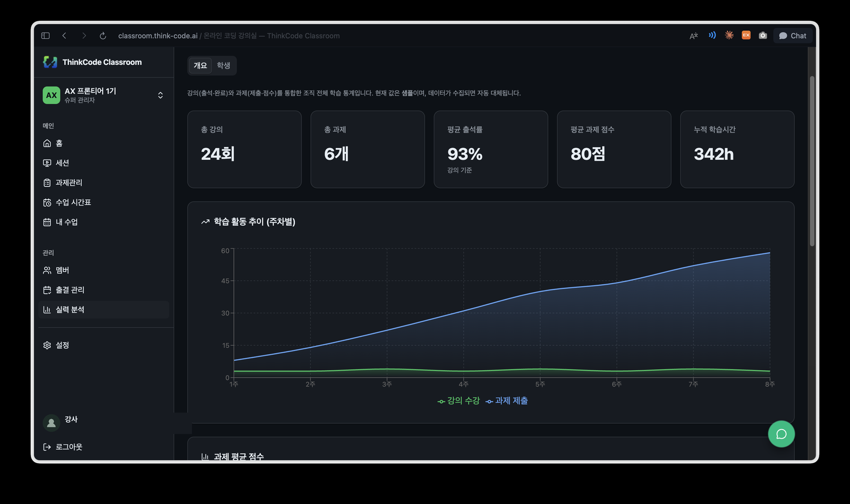Click the 학습 활동 추이 (주차별) chart title

tap(254, 222)
